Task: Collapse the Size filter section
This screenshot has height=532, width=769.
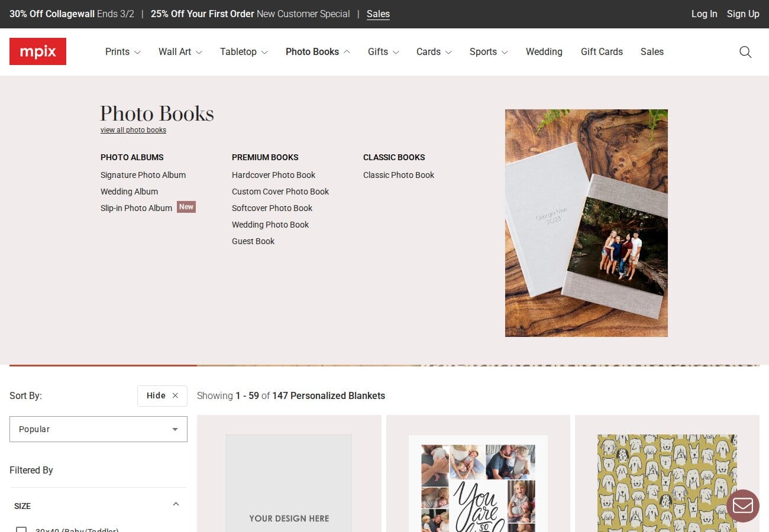Action: point(176,504)
